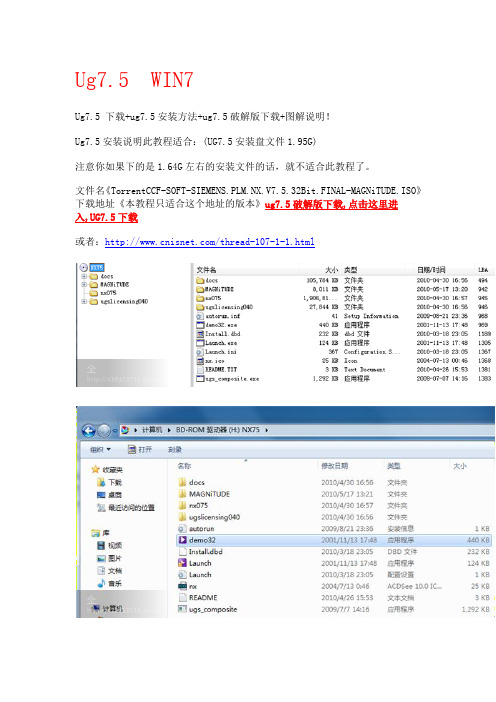
Task: Expand MAGNiTUDE node in ISO tree
Action: (x=84, y=284)
